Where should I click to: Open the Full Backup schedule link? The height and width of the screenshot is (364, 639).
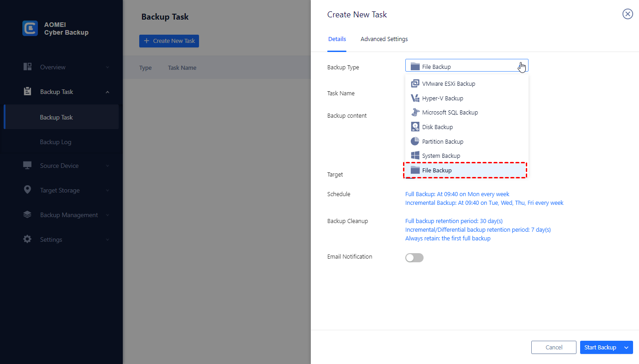coord(457,194)
